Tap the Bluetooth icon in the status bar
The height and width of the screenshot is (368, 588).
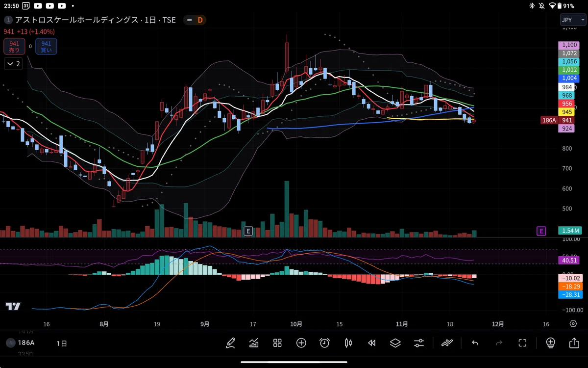click(532, 6)
